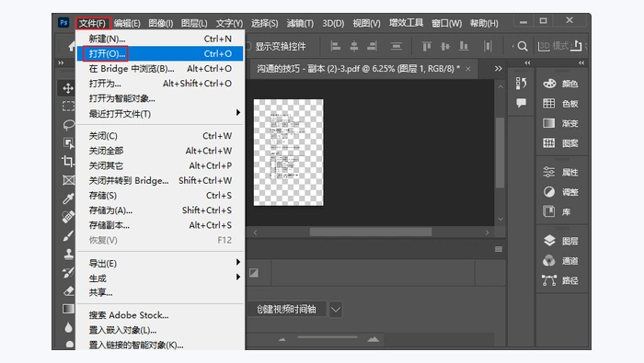Select the Rectangular Marquee tool
The height and width of the screenshot is (363, 644).
click(68, 107)
